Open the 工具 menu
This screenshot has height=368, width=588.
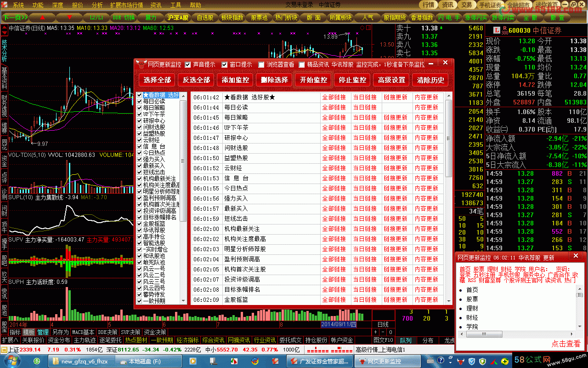[x=176, y=5]
